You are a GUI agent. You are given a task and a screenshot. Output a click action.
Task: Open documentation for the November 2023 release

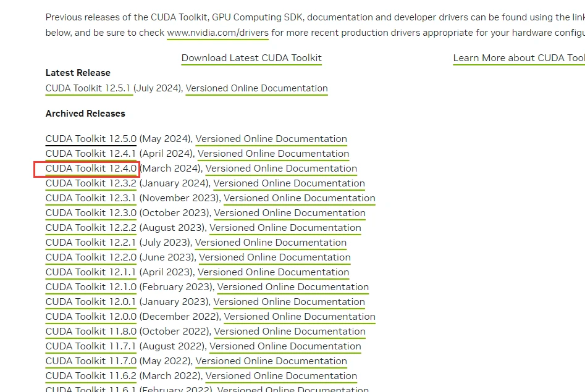(x=299, y=198)
